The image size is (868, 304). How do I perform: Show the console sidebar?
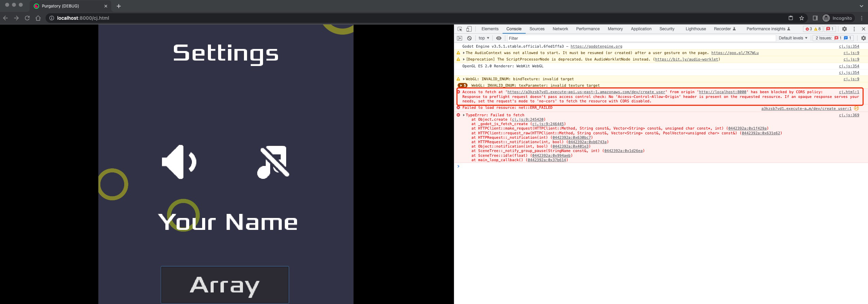(460, 38)
